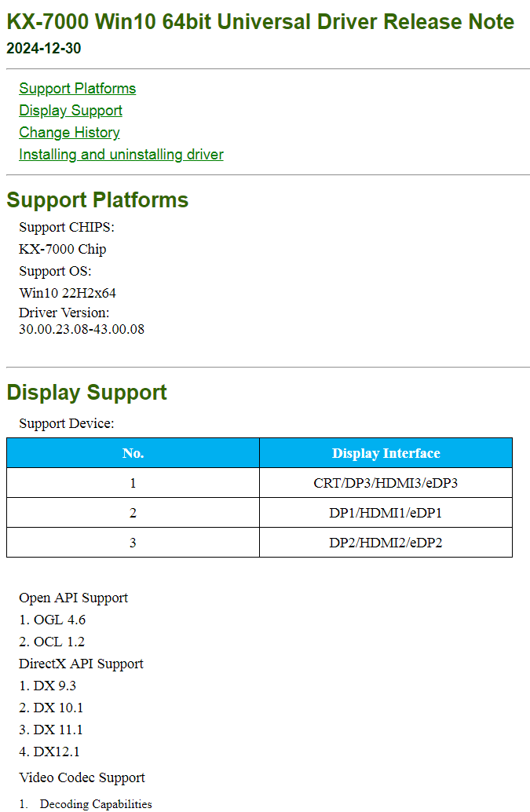Follow the Change History link
Screen dimensions: 530x812
[x=69, y=133]
